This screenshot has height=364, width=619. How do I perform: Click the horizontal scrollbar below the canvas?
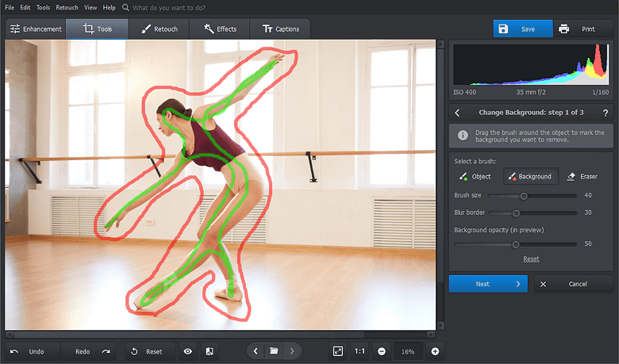point(190,335)
